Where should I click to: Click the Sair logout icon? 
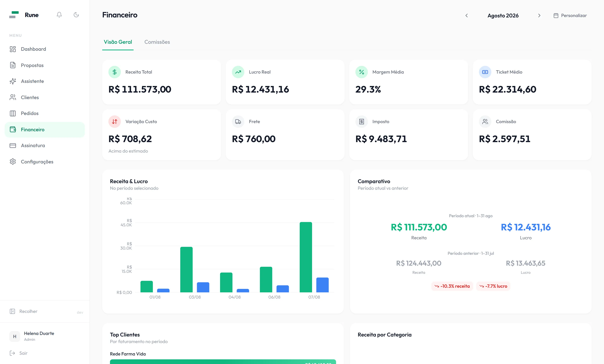tap(12, 353)
